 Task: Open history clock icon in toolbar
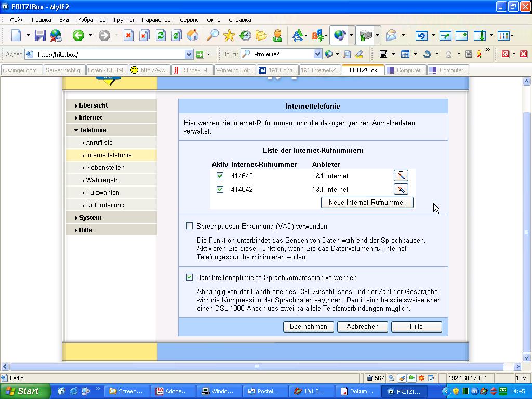245,35
